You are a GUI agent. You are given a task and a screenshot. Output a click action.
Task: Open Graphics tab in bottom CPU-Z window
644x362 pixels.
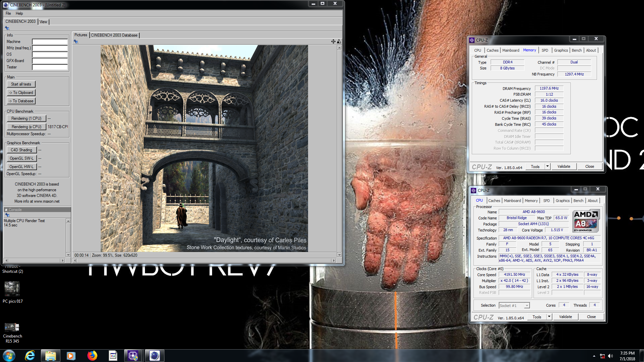tap(563, 201)
